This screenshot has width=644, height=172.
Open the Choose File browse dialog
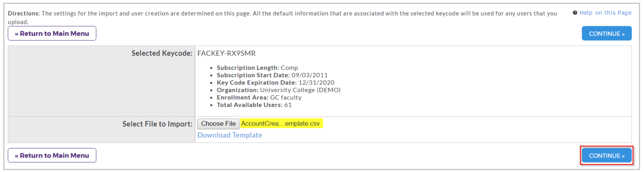[x=218, y=124]
